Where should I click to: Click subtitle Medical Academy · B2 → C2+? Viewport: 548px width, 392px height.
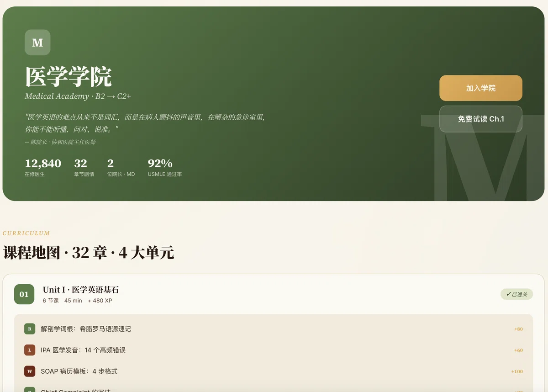(78, 96)
